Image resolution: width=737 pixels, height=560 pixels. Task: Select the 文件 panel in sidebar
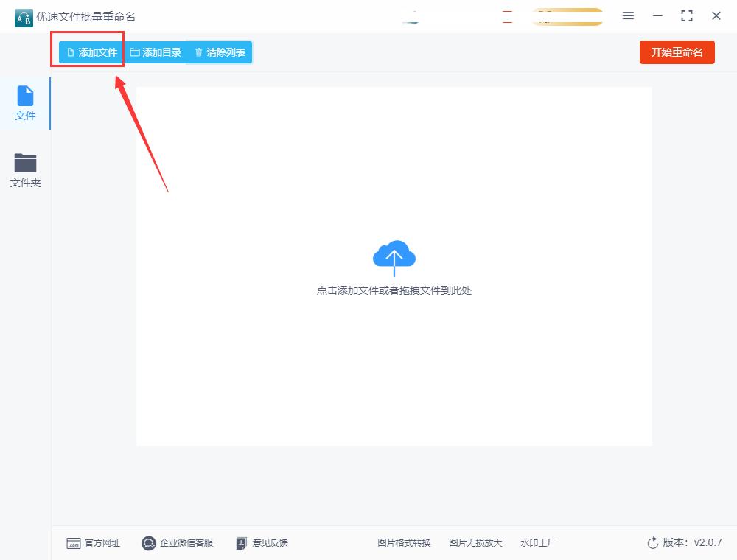[25, 103]
